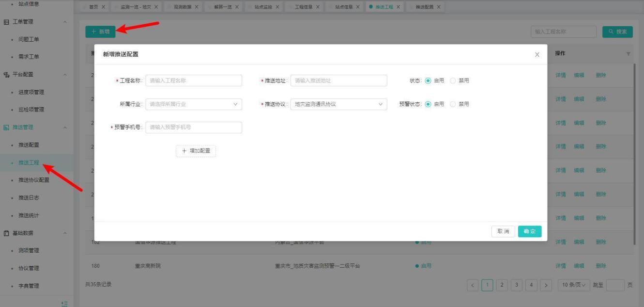Close the 观测数据 tab via its X icon
This screenshot has width=644, height=307.
click(196, 7)
